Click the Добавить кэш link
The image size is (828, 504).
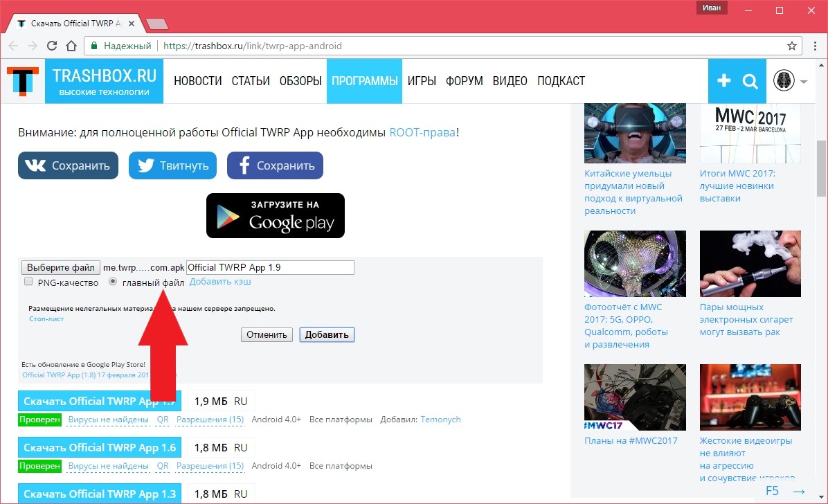click(x=220, y=282)
